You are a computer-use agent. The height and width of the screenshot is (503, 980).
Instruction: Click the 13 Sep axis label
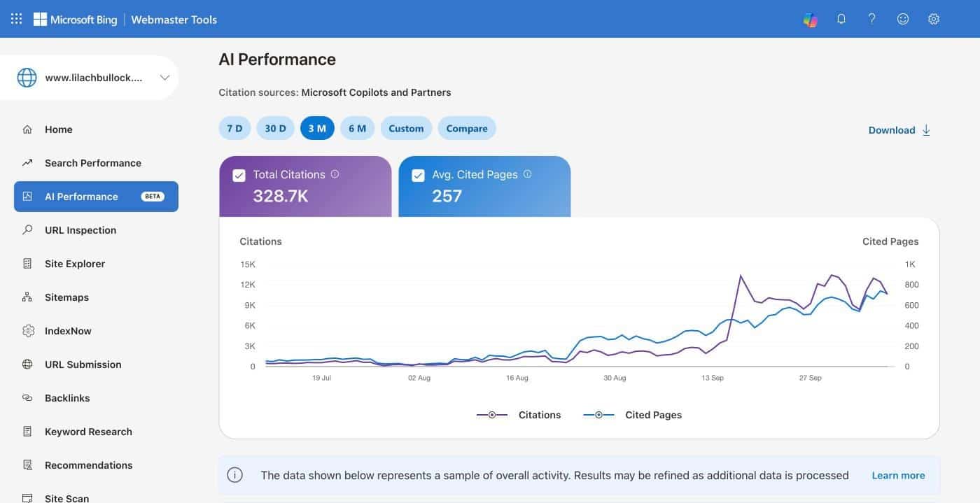point(713,378)
